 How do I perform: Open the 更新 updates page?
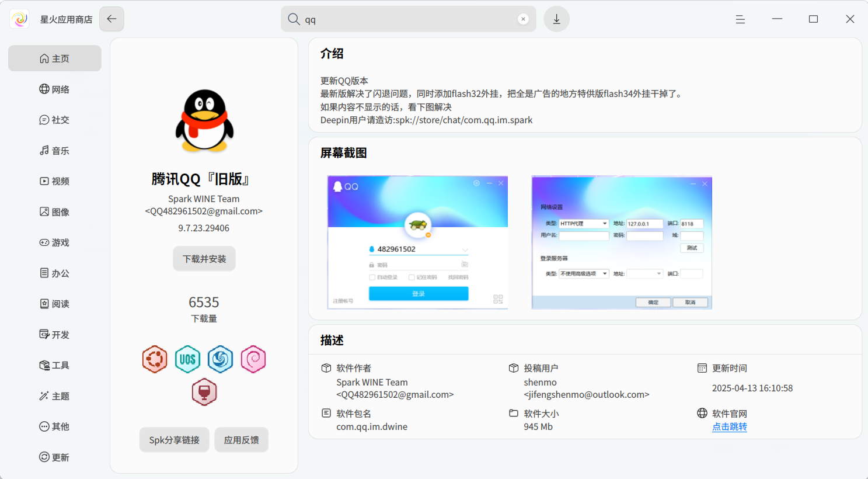tap(55, 457)
